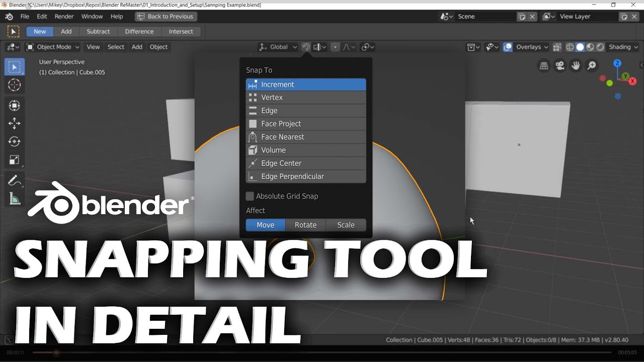Open the Object Mode dropdown
Image resolution: width=644 pixels, height=362 pixels.
click(x=53, y=47)
